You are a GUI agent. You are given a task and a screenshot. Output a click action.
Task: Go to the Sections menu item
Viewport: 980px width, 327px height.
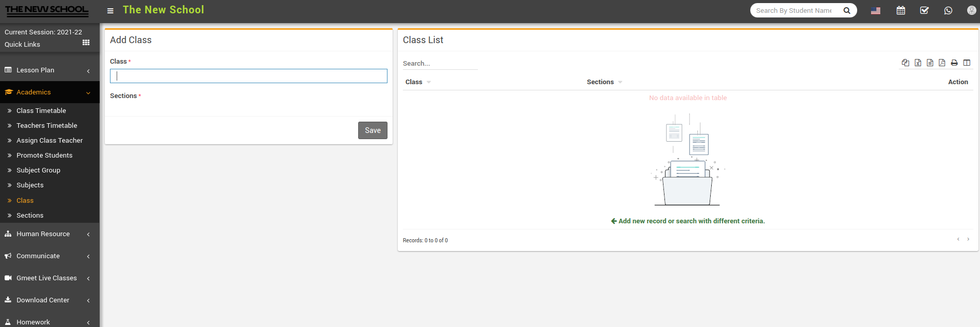point(30,216)
